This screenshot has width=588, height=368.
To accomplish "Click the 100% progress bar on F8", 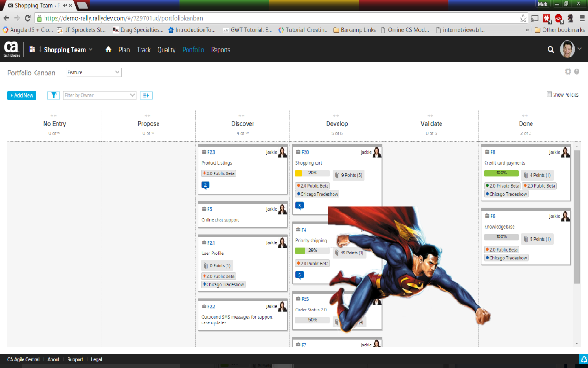I will click(501, 173).
